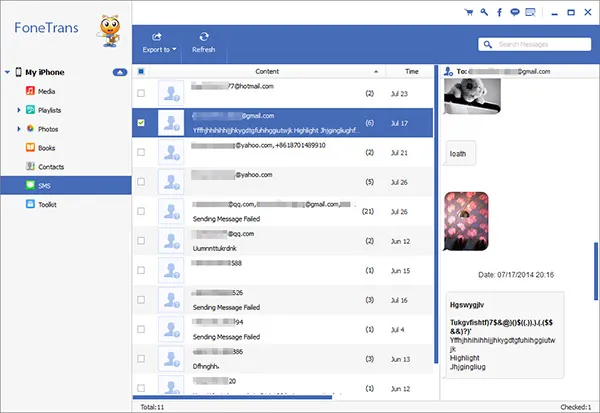Check the hotmail.com conversation checkbox
The height and width of the screenshot is (413, 600).
[x=140, y=93]
